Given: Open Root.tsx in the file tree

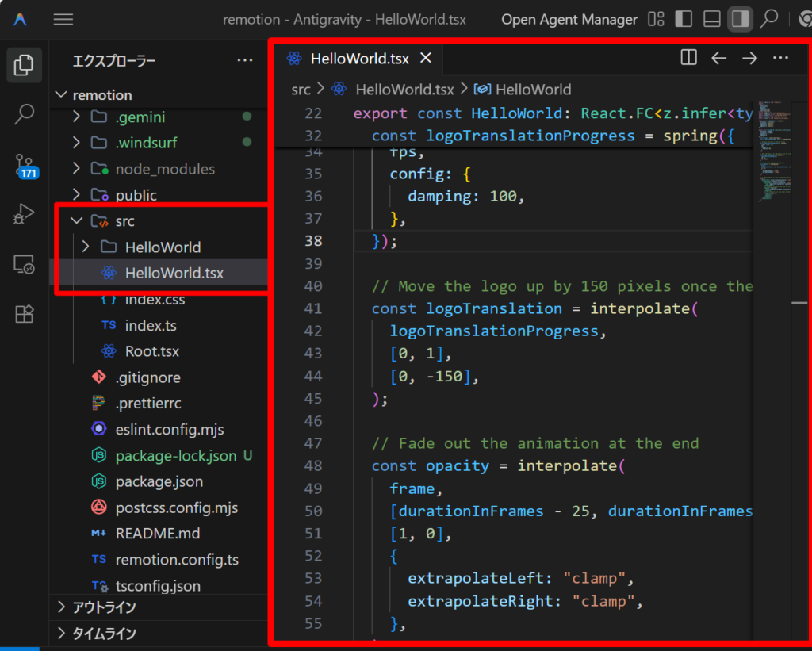Looking at the screenshot, I should point(151,351).
